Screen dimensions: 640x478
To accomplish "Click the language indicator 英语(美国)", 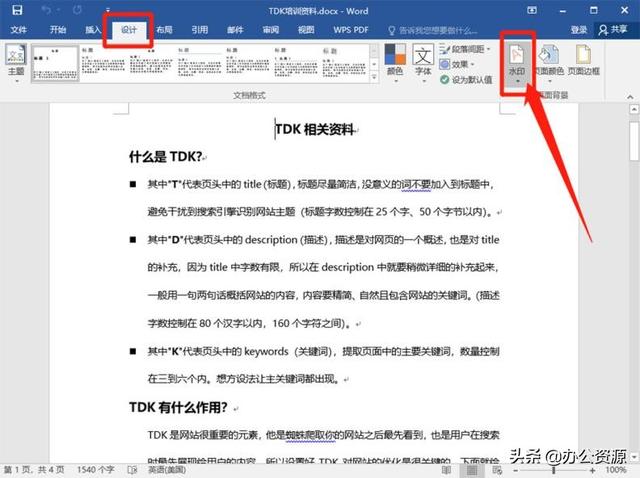I will [x=167, y=470].
